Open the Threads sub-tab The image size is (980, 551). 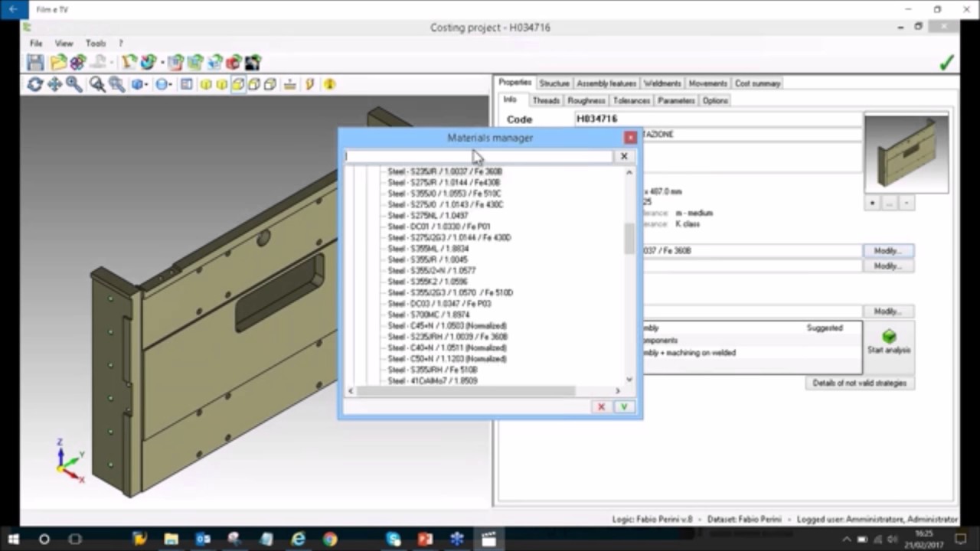[x=546, y=100]
